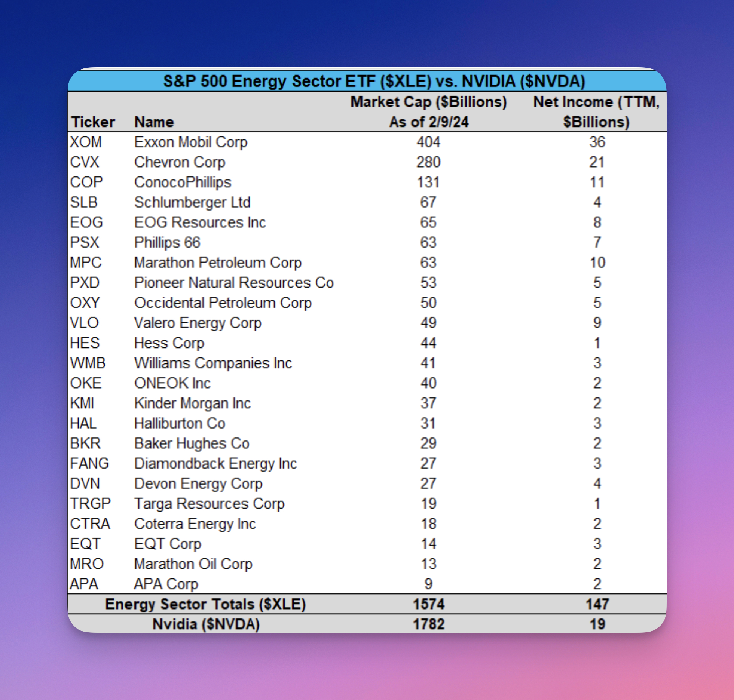The height and width of the screenshot is (700, 734).
Task: Click the Market Cap ($Billions) header
Action: [429, 112]
